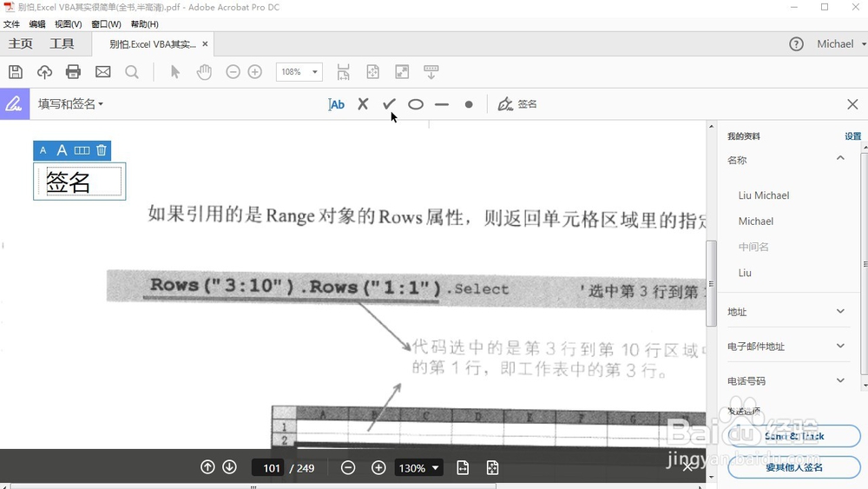Select the Add Text IAb tool
The image size is (868, 489).
pos(336,104)
